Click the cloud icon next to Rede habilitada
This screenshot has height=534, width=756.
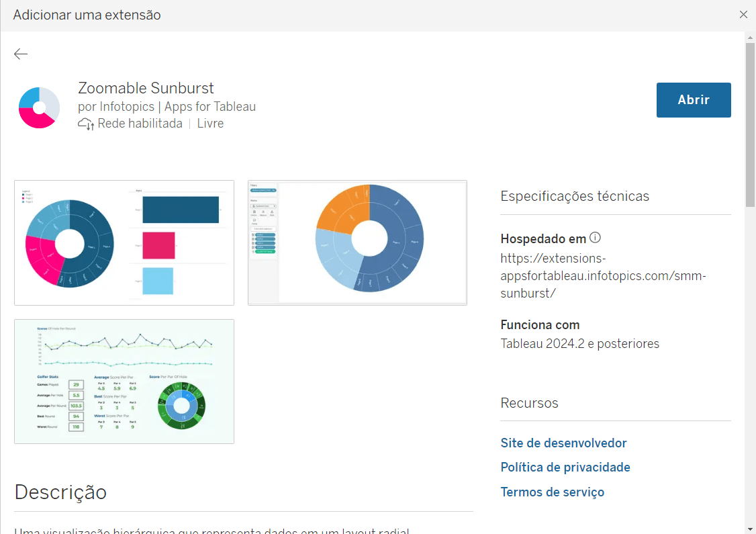(86, 124)
